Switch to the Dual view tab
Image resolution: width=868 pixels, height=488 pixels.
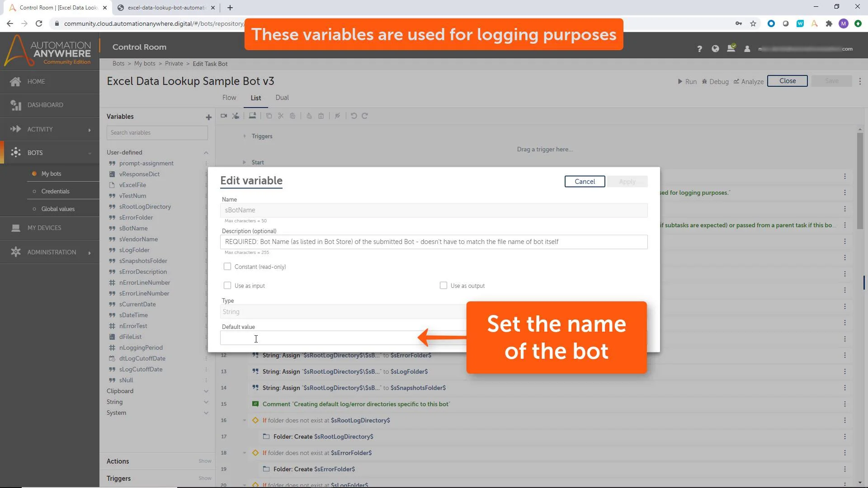[x=282, y=98]
